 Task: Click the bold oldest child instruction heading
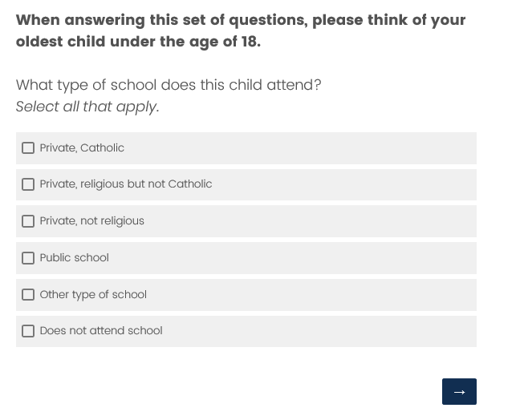point(240,30)
